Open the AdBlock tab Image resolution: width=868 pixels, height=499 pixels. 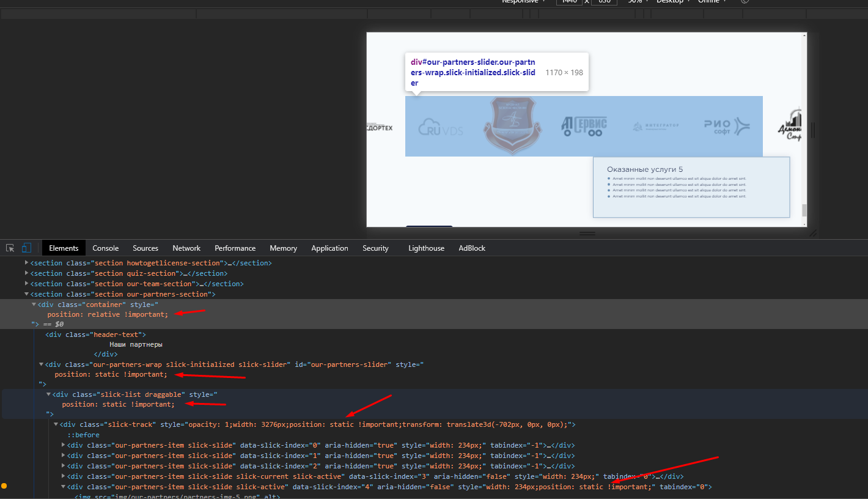[x=472, y=248]
